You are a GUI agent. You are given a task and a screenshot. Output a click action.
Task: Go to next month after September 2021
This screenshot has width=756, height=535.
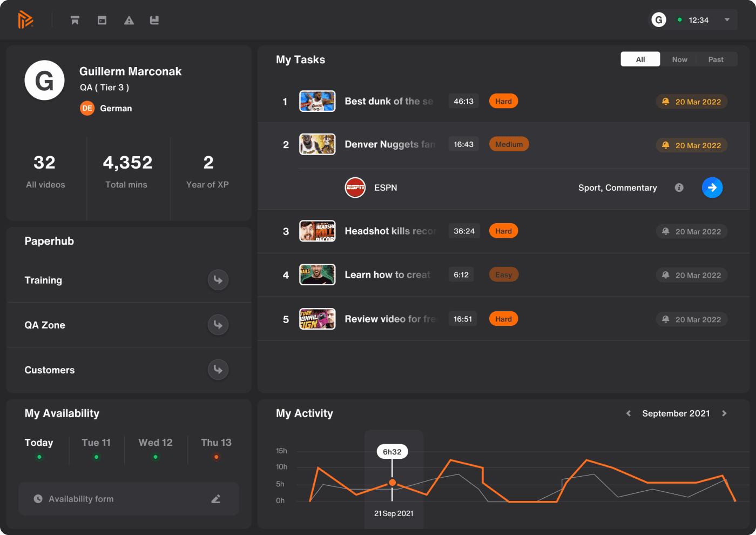(x=724, y=413)
